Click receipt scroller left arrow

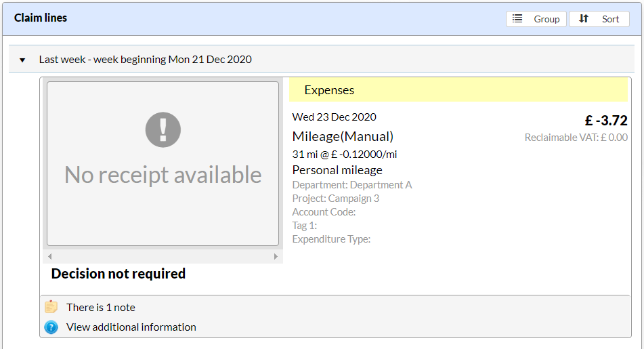coord(49,257)
